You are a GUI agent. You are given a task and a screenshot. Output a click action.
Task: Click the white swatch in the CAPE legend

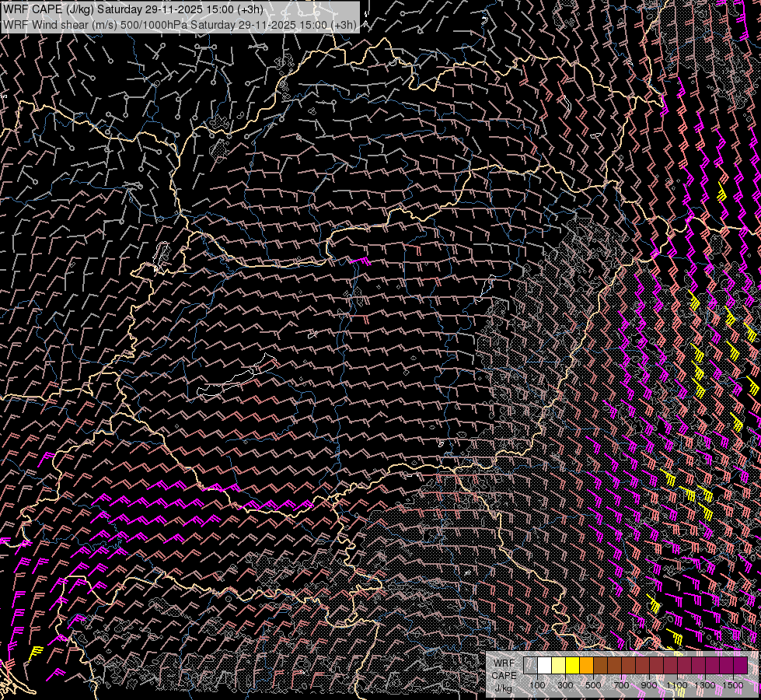click(x=545, y=665)
